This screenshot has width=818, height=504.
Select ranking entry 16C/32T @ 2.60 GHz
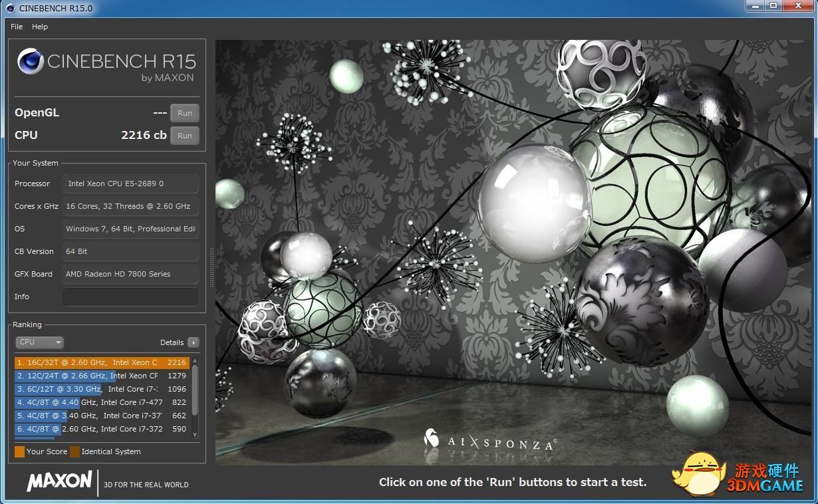coord(102,362)
